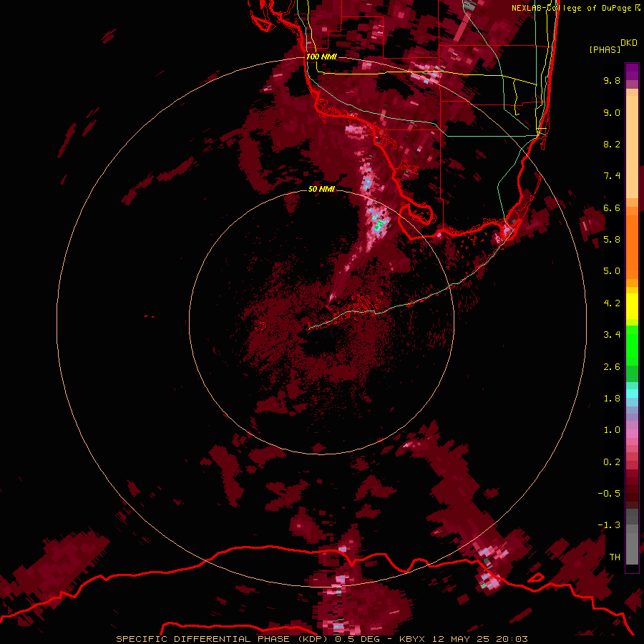Click the 12 MAY 25 date in caption
Viewport: 644px width, 644px height.
click(462, 639)
